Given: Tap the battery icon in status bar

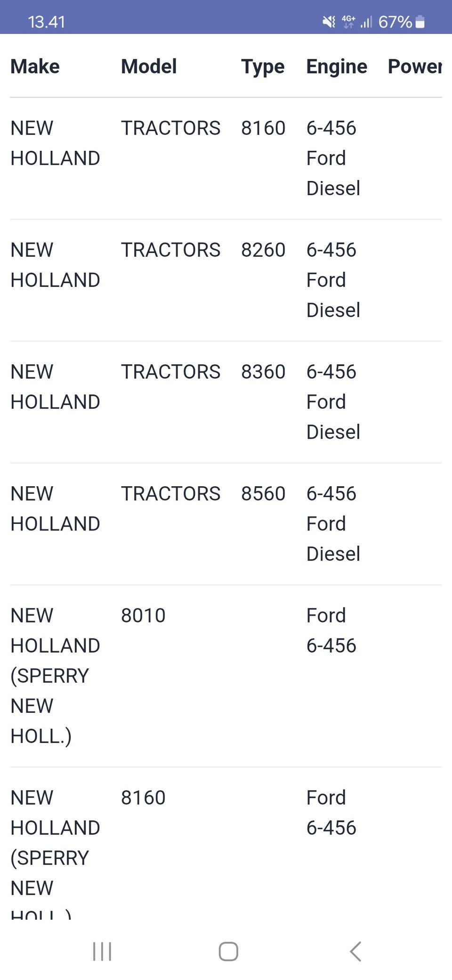Looking at the screenshot, I should [x=420, y=22].
